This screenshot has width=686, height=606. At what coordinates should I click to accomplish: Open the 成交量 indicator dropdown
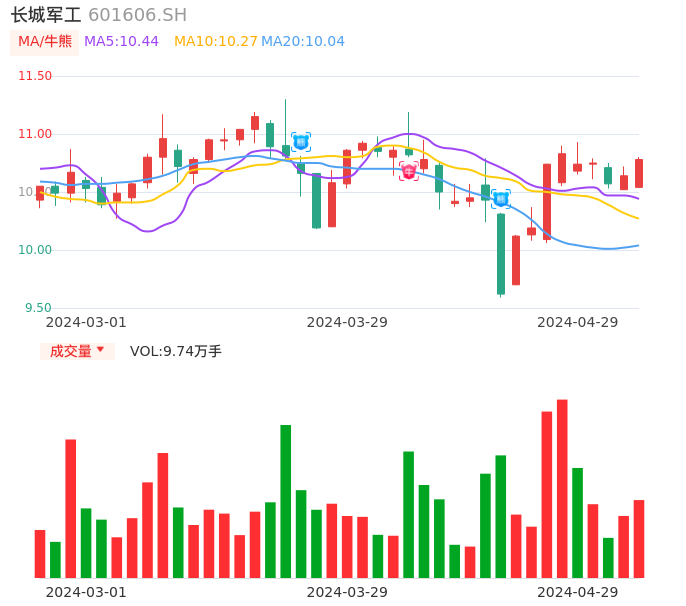(77, 351)
